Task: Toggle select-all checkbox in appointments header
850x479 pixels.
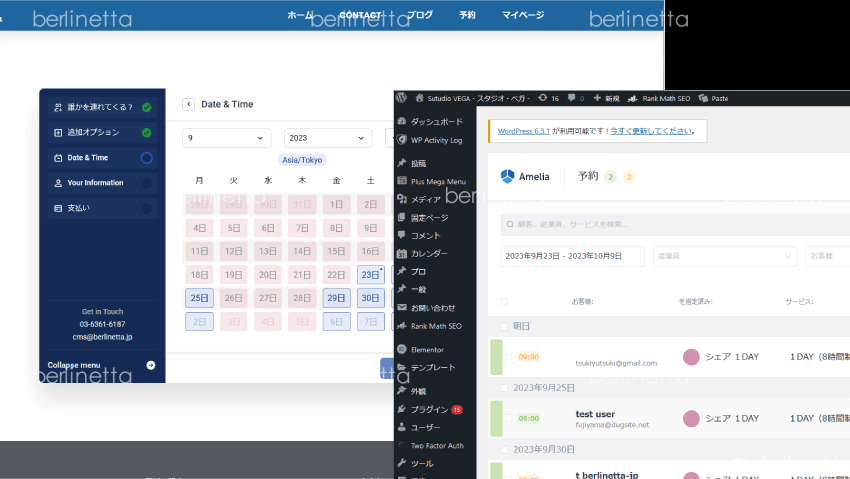Action: coord(504,302)
